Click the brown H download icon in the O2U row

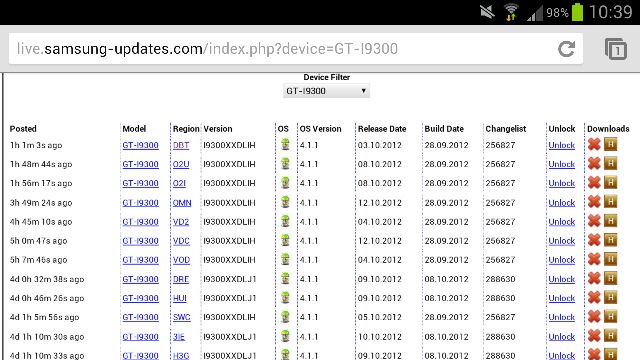tap(611, 163)
